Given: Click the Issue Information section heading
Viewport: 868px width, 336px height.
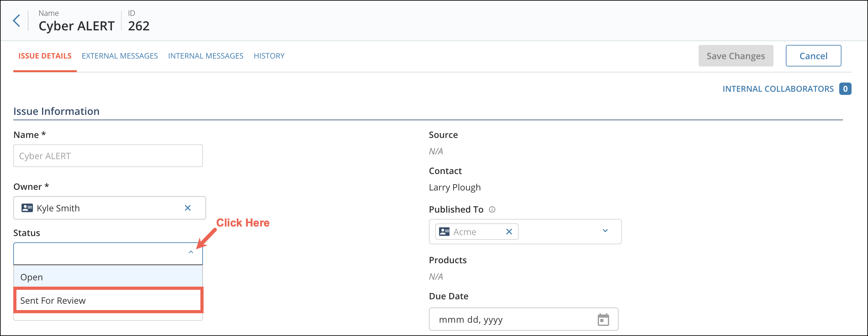Looking at the screenshot, I should [56, 111].
